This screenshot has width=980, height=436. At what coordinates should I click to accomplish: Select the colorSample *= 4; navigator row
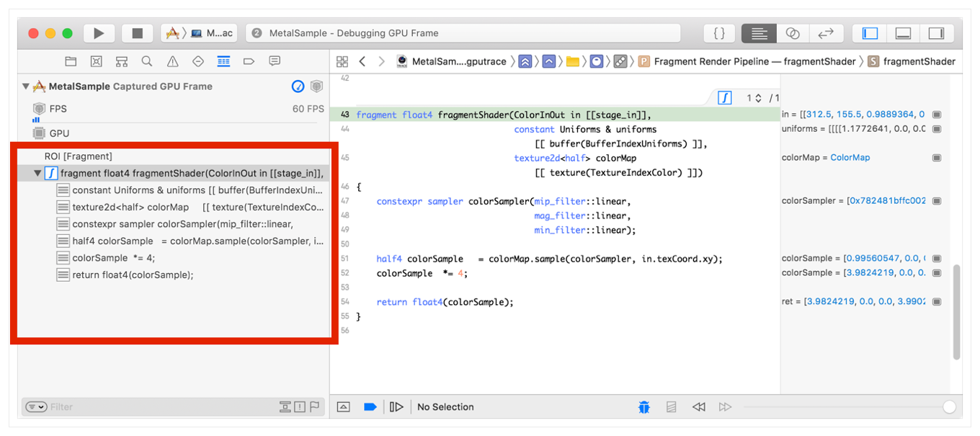[x=174, y=258]
